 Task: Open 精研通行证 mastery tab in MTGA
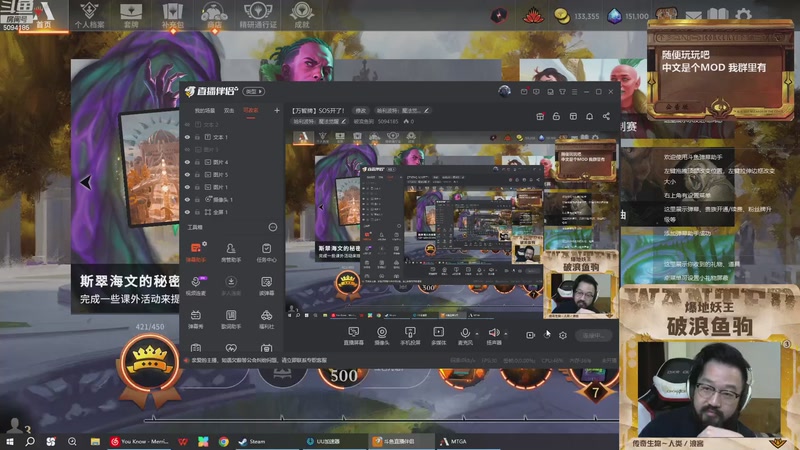click(x=258, y=15)
